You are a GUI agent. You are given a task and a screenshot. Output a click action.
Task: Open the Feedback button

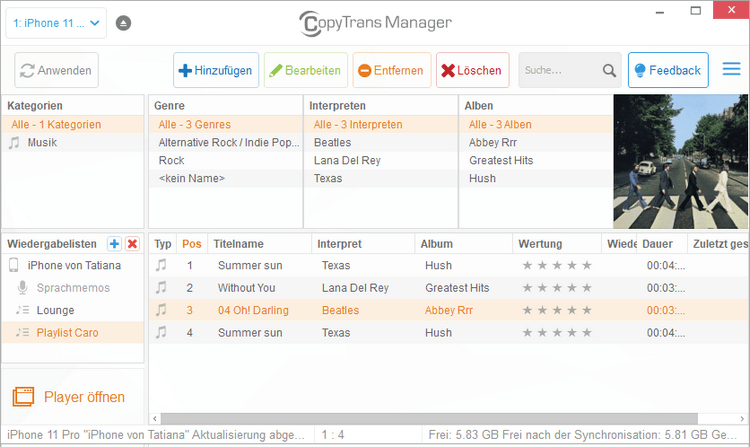point(668,70)
